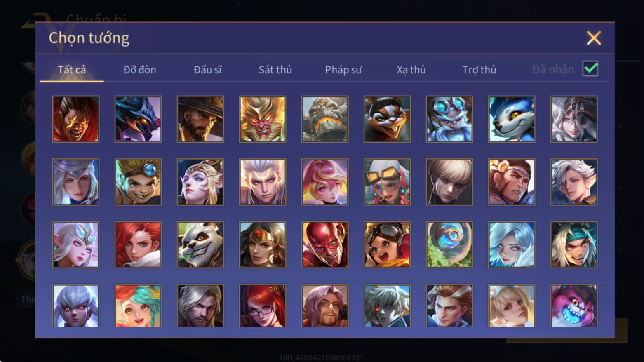This screenshot has width=644, height=362.
Task: Switch to the Đỡ đòn tab
Action: click(x=140, y=70)
